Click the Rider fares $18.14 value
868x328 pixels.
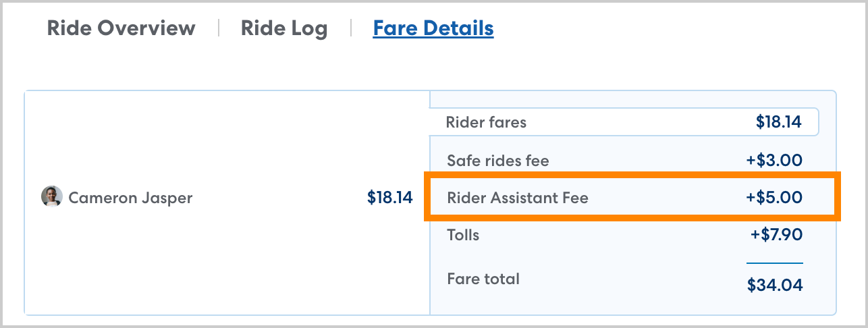coord(778,122)
